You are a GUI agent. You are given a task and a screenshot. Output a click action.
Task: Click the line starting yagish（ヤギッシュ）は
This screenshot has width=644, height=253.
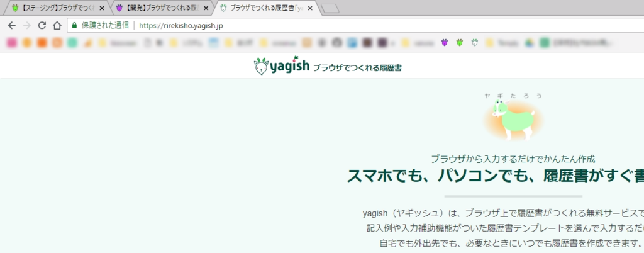click(503, 213)
